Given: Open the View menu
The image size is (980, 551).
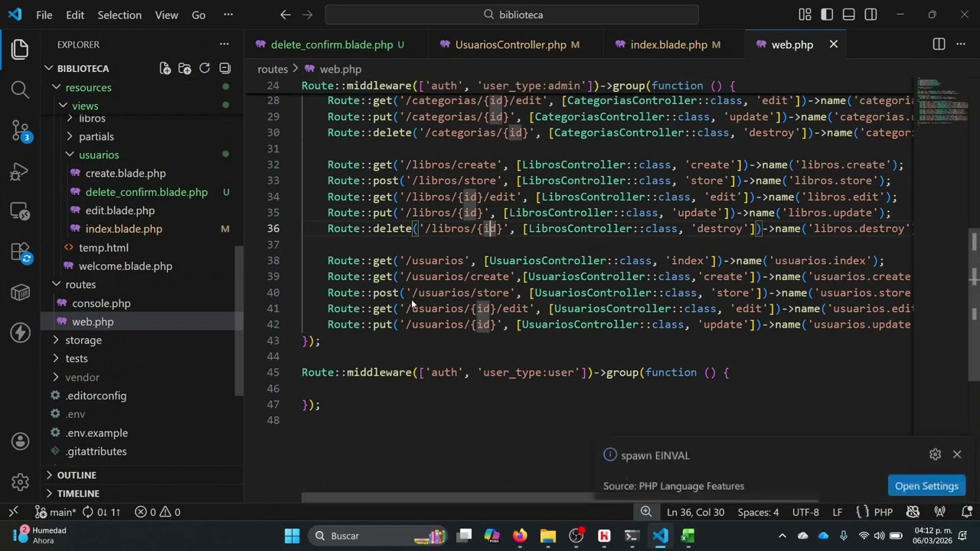Looking at the screenshot, I should pyautogui.click(x=166, y=15).
